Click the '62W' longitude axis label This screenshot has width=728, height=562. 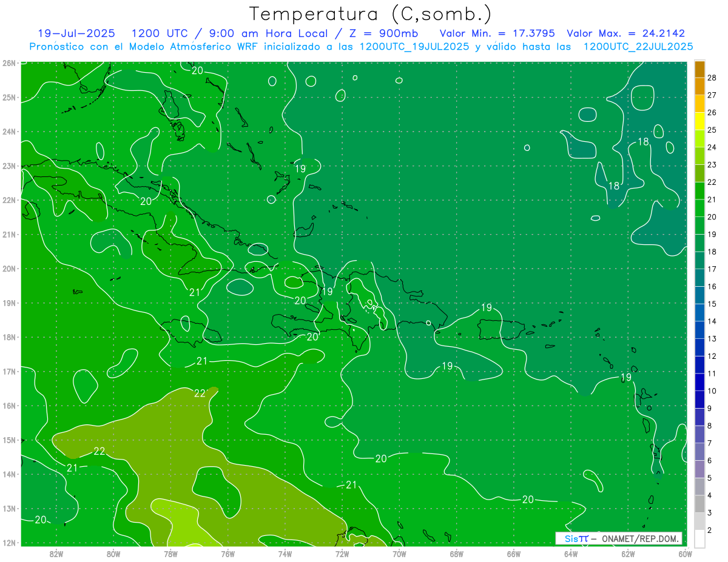click(x=629, y=554)
